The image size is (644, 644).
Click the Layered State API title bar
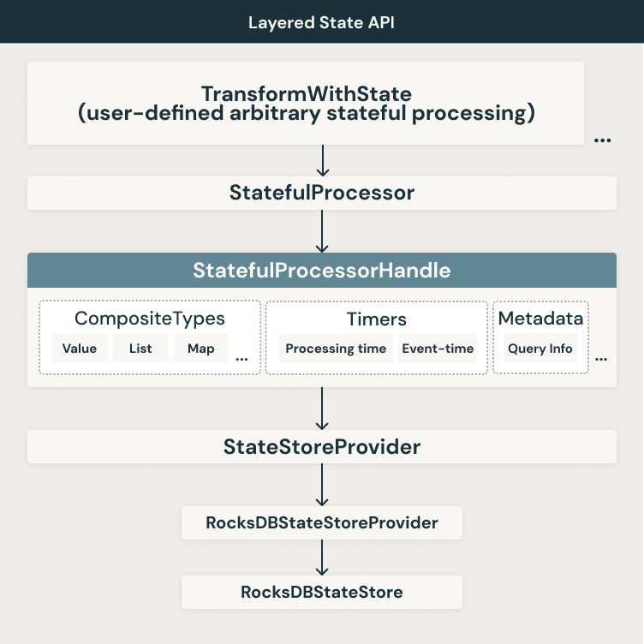[x=321, y=21]
